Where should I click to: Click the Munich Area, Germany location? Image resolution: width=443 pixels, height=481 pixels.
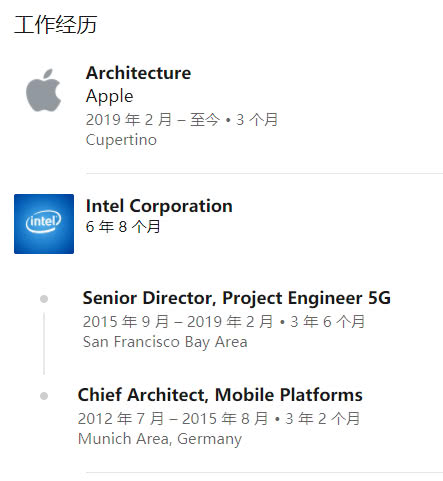(160, 439)
